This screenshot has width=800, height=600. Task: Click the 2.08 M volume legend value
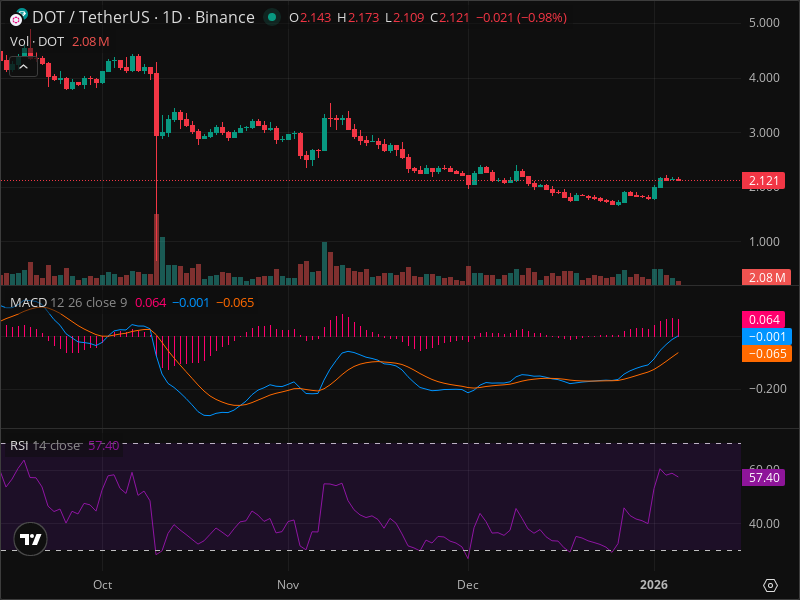click(90, 42)
